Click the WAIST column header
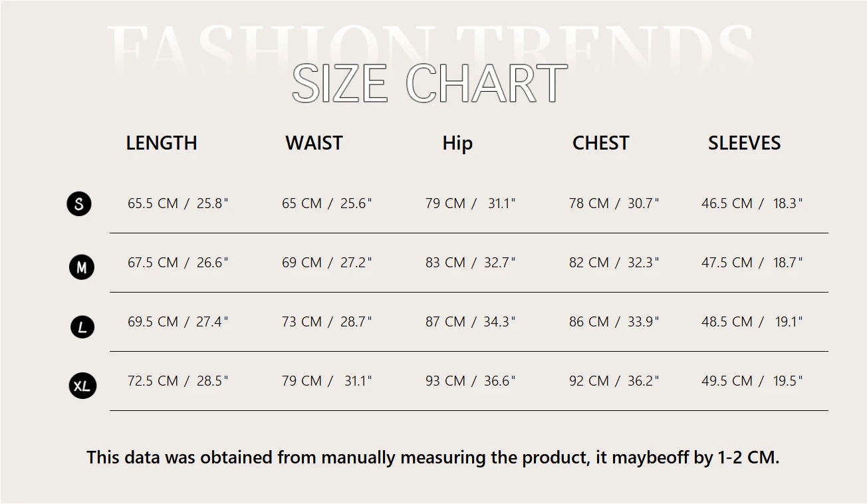This screenshot has width=867, height=504. [x=314, y=143]
